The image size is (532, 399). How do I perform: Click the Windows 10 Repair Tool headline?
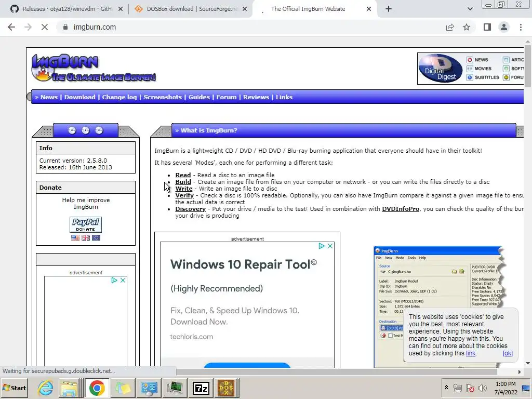pyautogui.click(x=243, y=264)
